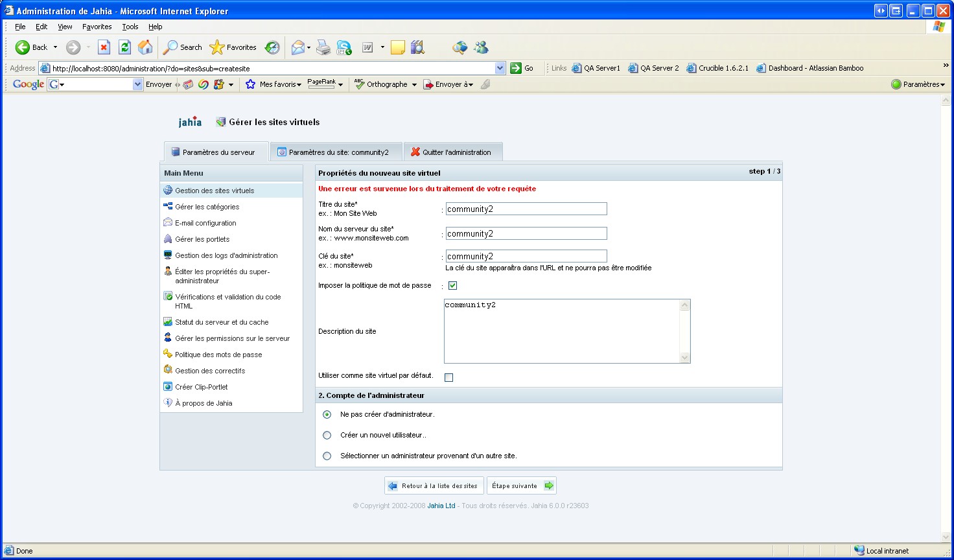The image size is (954, 560).
Task: Select Ne pas créer d'administrateur option
Action: coord(327,414)
